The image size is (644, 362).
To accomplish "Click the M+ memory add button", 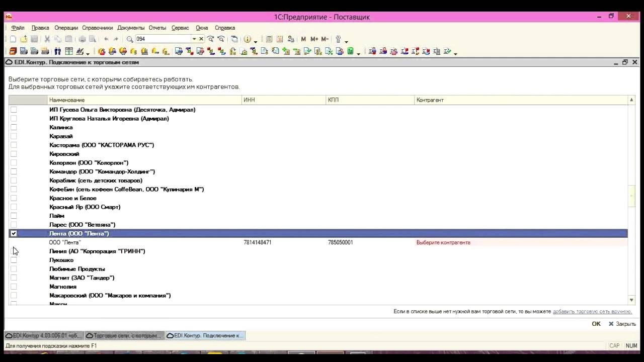I will (x=314, y=39).
